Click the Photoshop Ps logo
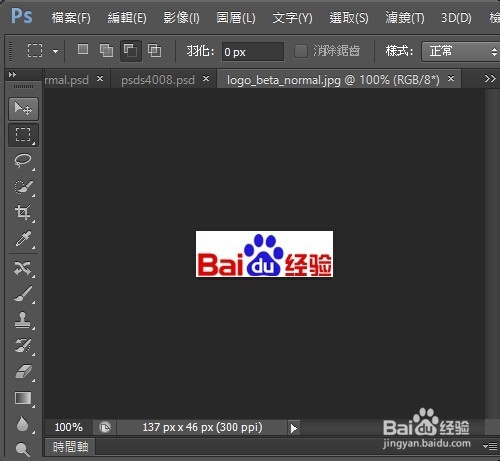The image size is (500, 461). 22,16
